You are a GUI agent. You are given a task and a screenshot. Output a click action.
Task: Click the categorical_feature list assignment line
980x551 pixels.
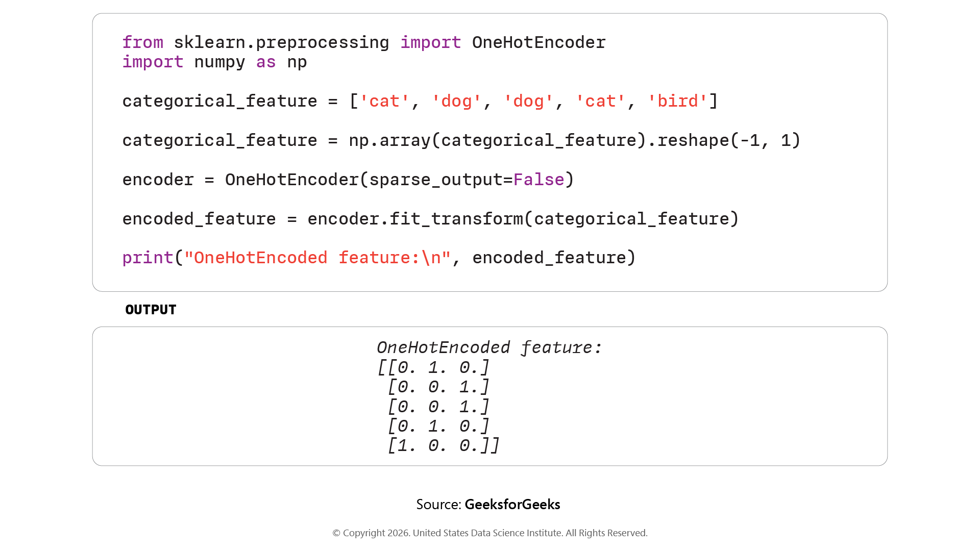click(420, 101)
